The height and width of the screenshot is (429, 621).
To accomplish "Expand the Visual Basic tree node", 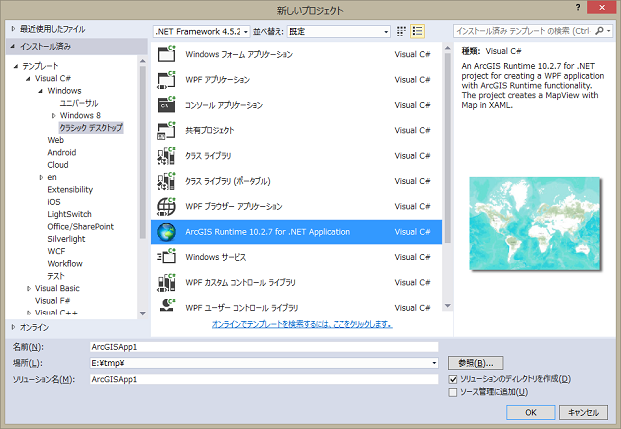I will point(29,288).
